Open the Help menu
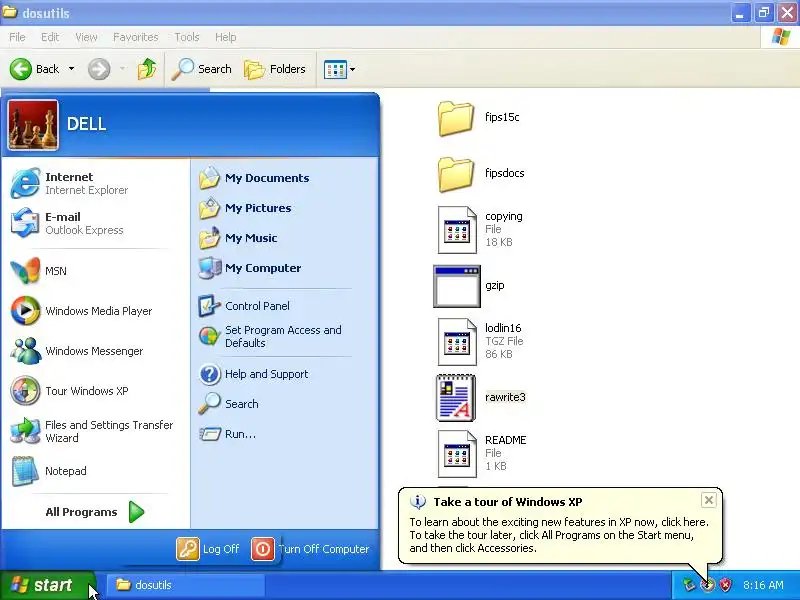This screenshot has width=800, height=600. [225, 37]
